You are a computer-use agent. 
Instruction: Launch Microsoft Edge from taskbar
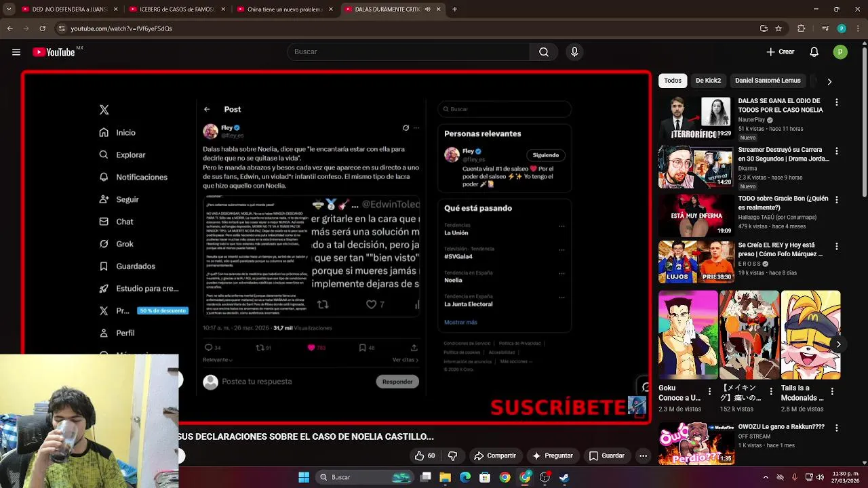click(x=465, y=477)
